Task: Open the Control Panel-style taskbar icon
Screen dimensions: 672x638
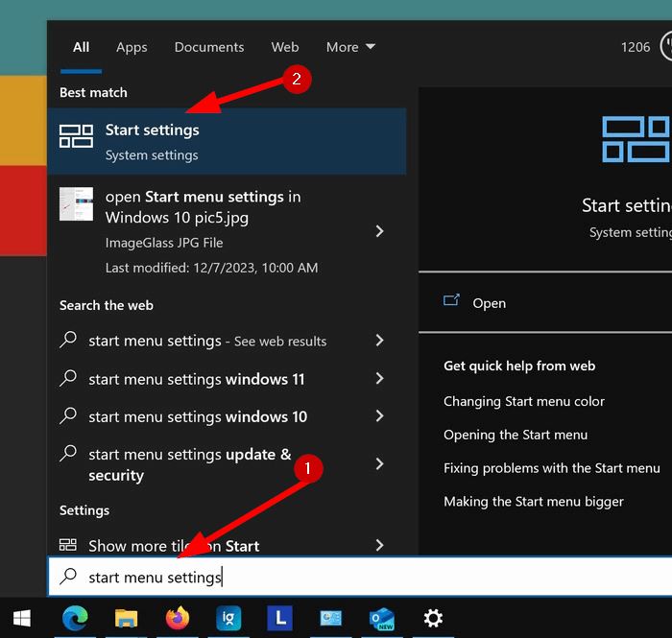Action: click(331, 619)
